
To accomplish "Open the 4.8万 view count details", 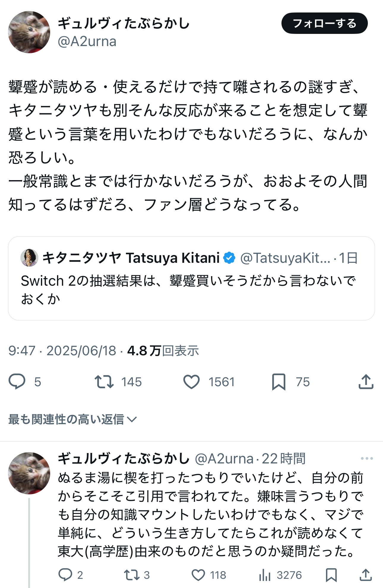I will pyautogui.click(x=163, y=351).
